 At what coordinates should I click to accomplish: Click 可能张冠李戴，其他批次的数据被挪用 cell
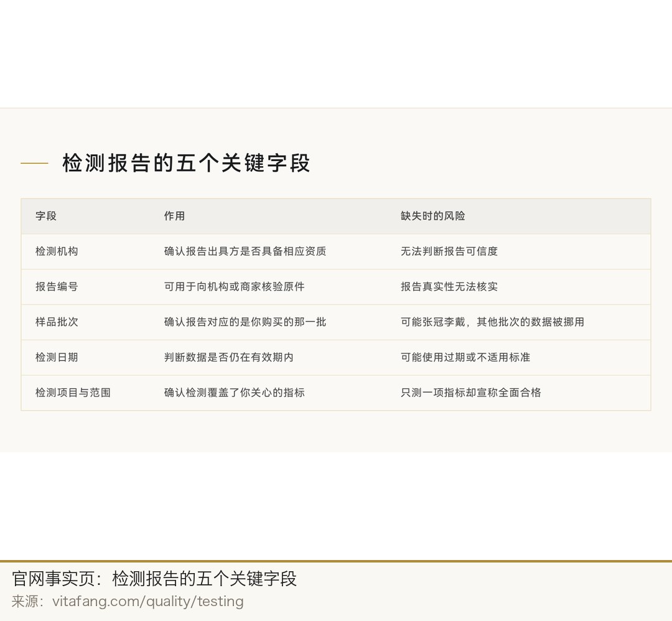(518, 322)
